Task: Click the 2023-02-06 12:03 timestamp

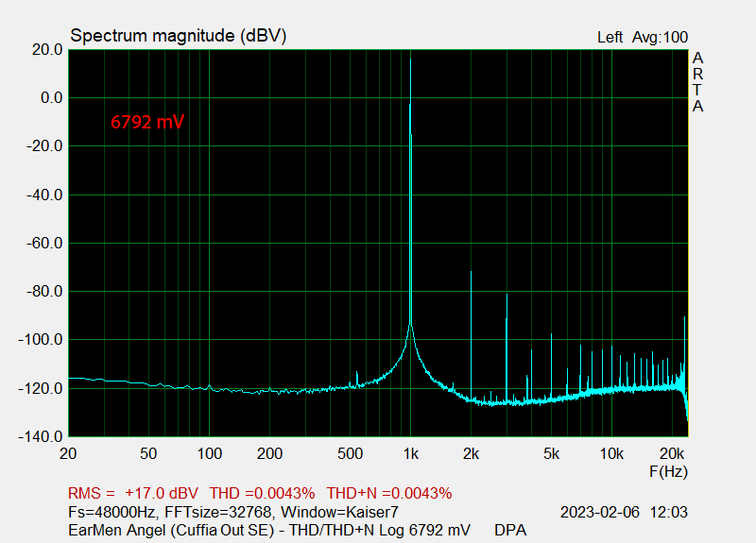Action: click(x=624, y=512)
